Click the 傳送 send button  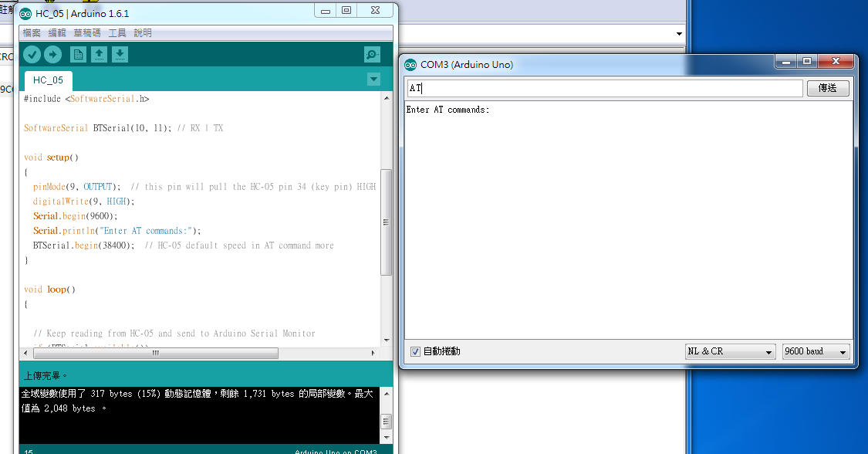coord(828,88)
